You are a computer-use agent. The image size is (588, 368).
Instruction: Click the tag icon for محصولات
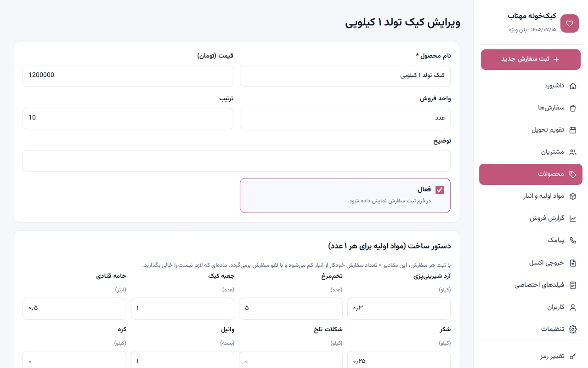tap(573, 174)
